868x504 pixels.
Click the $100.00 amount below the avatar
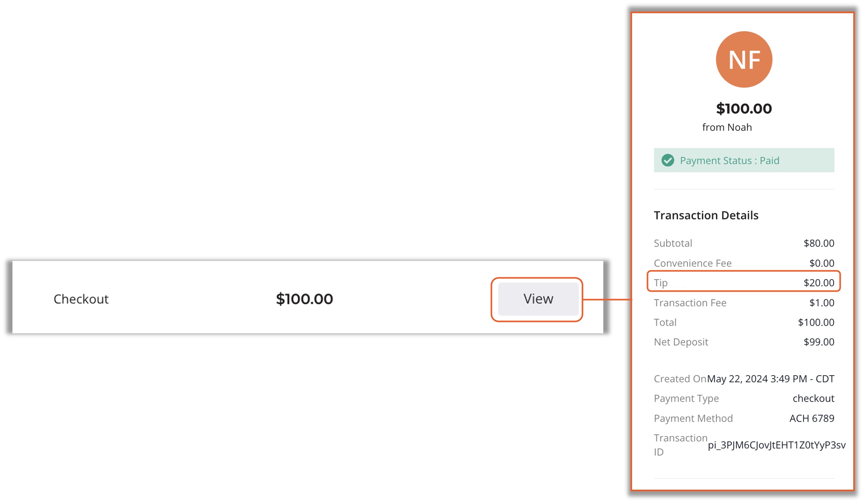point(744,108)
